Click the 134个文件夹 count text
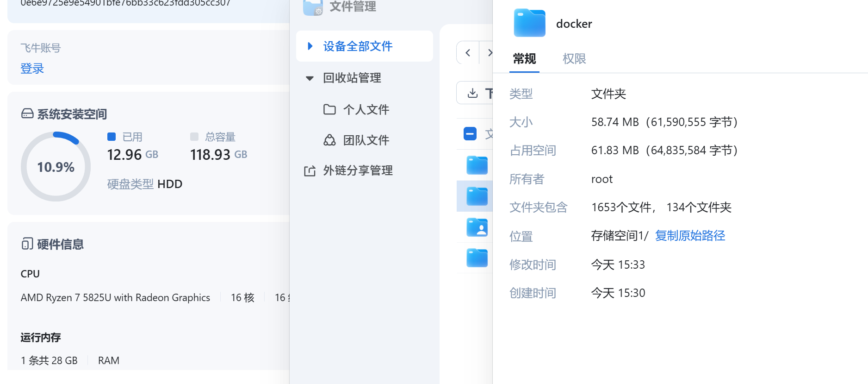Screen dimensions: 868x384 pyautogui.click(x=699, y=208)
